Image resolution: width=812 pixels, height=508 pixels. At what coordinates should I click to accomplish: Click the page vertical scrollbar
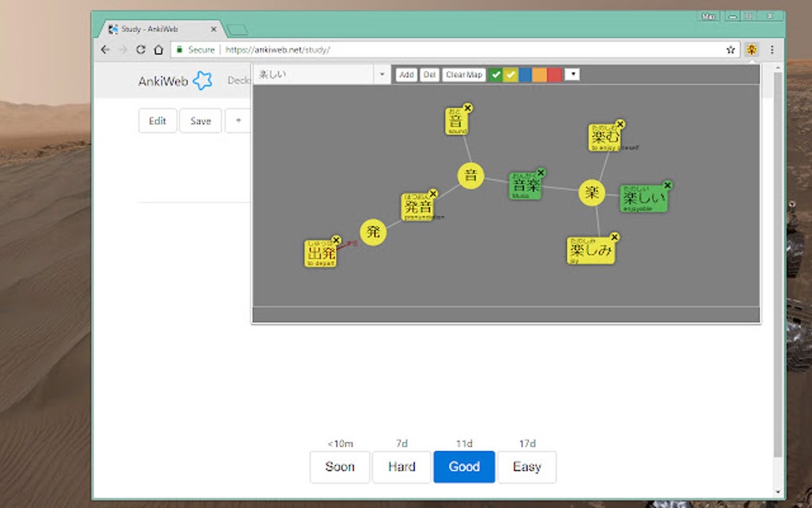click(x=778, y=264)
